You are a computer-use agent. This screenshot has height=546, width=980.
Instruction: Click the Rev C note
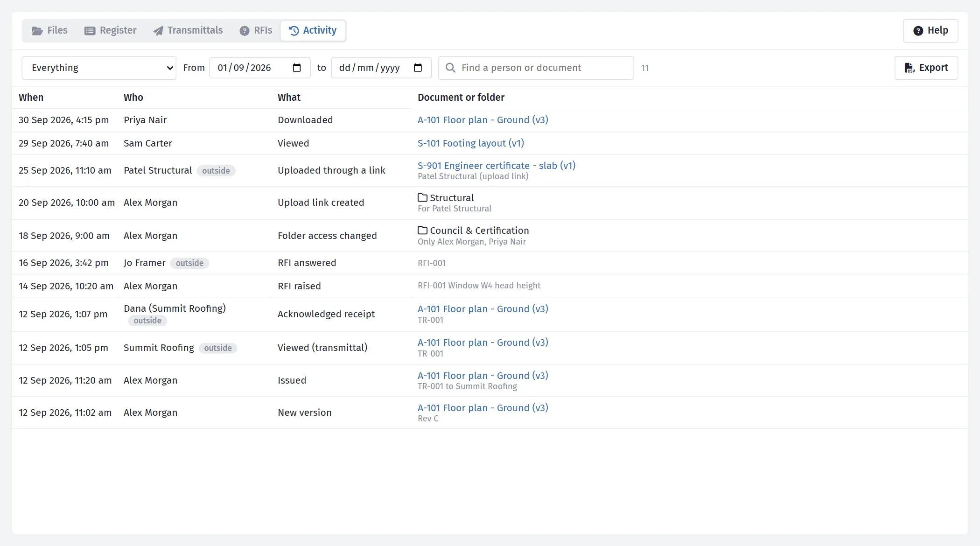click(x=428, y=419)
